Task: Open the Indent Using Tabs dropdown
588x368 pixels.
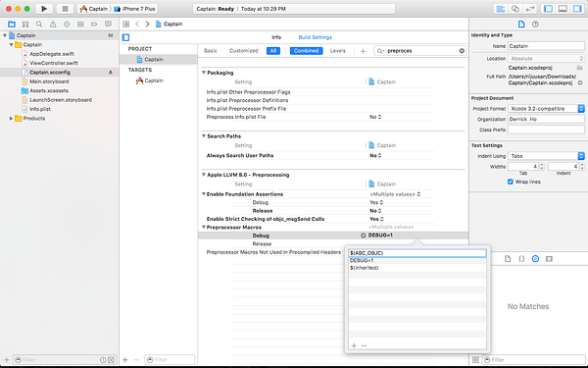Action: pyautogui.click(x=546, y=156)
